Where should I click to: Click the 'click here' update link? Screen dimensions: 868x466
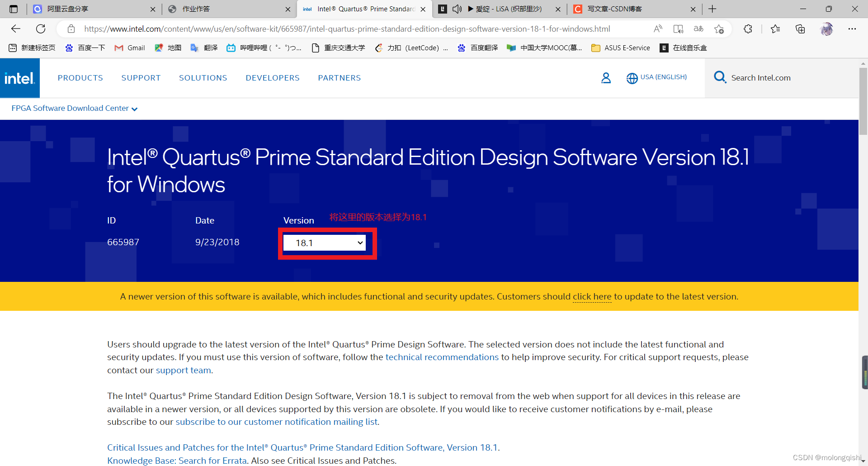click(592, 297)
